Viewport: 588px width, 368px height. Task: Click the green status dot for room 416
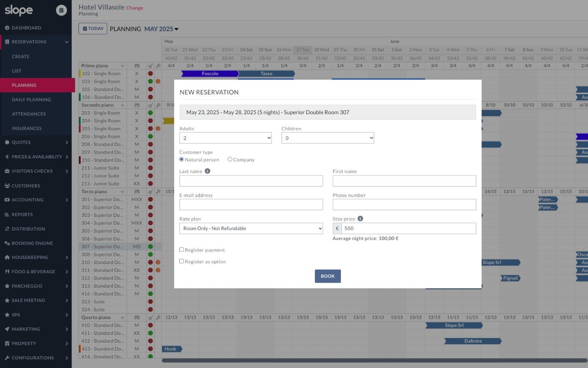click(x=151, y=294)
